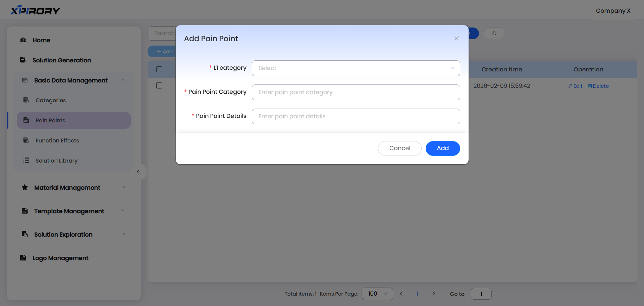This screenshot has width=644, height=306.
Task: Open Categories in the sidebar
Action: click(x=51, y=100)
